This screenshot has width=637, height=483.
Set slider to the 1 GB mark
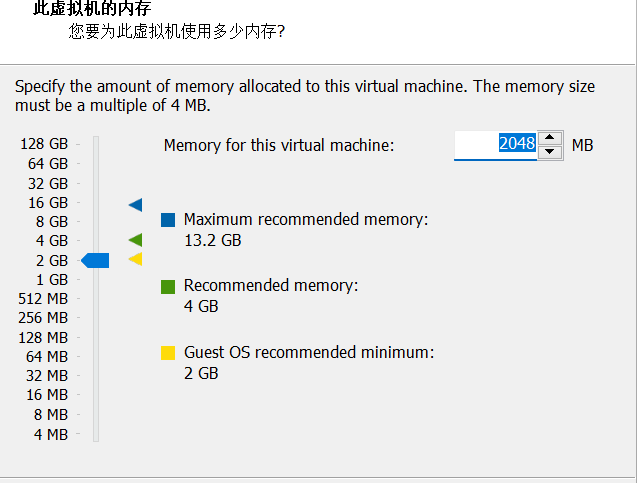click(x=96, y=279)
